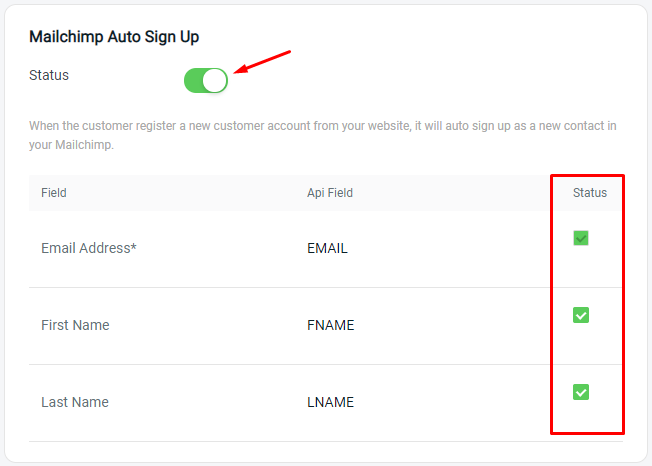Screen dimensions: 652x466
Task: Toggle the Mailchimp Auto Sign Up status switch
Action: (206, 80)
